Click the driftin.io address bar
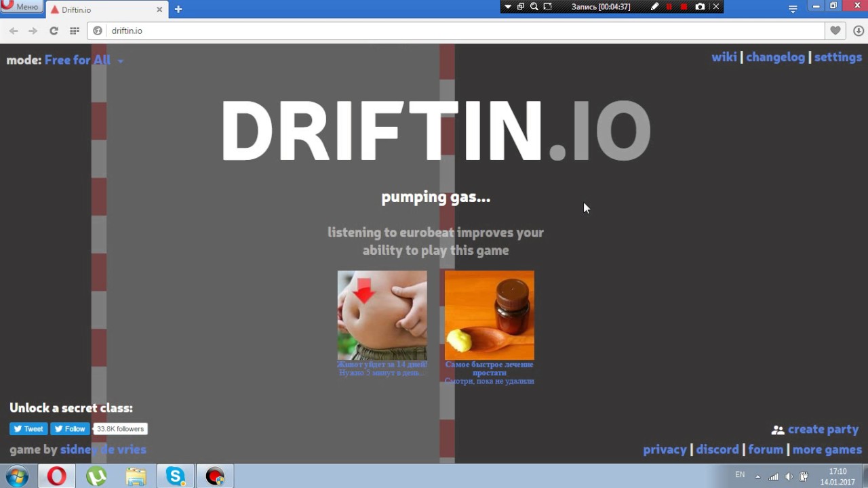This screenshot has width=868, height=488. (456, 30)
